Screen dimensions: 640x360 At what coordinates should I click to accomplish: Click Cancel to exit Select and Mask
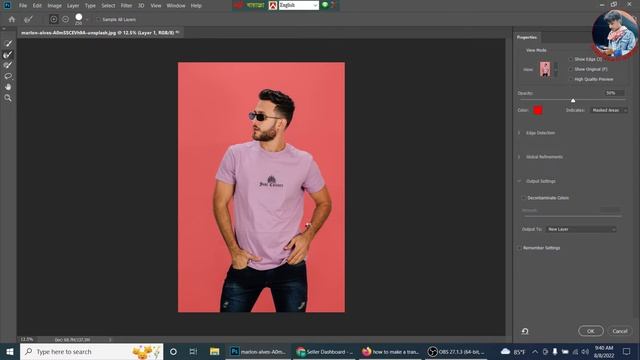tap(620, 331)
